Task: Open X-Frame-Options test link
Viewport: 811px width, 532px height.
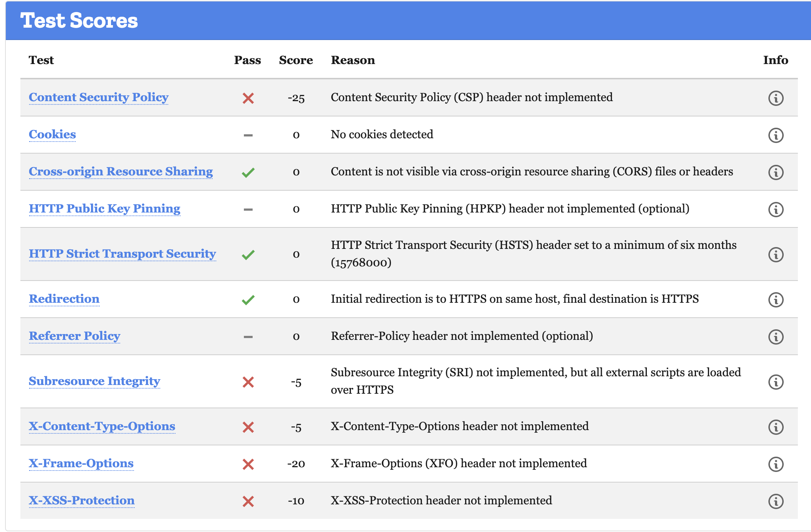Action: pyautogui.click(x=81, y=464)
